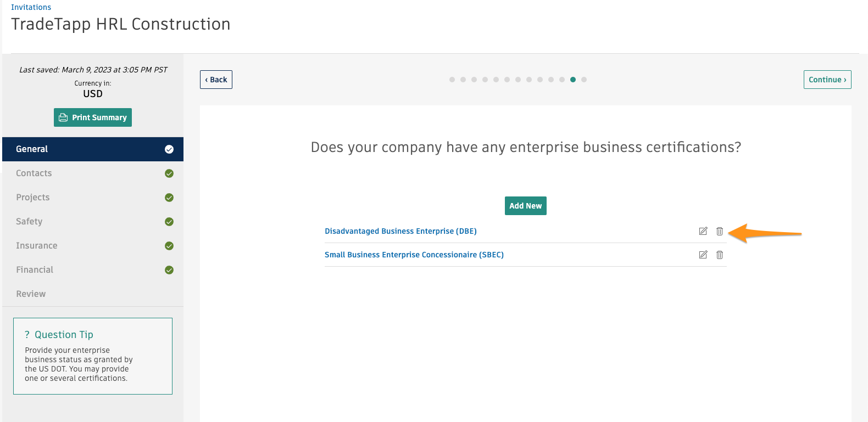Click the question mark icon in Question Tip
The image size is (868, 422).
pos(26,334)
